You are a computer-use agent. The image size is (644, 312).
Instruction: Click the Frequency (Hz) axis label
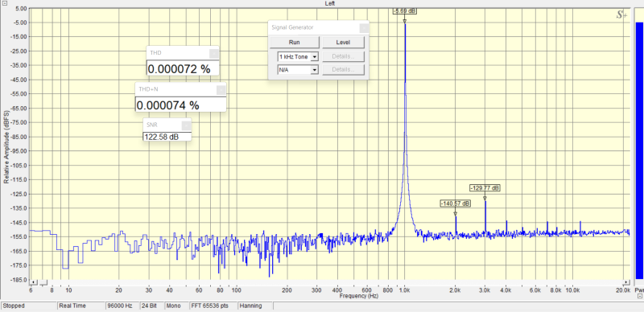pyautogui.click(x=358, y=296)
